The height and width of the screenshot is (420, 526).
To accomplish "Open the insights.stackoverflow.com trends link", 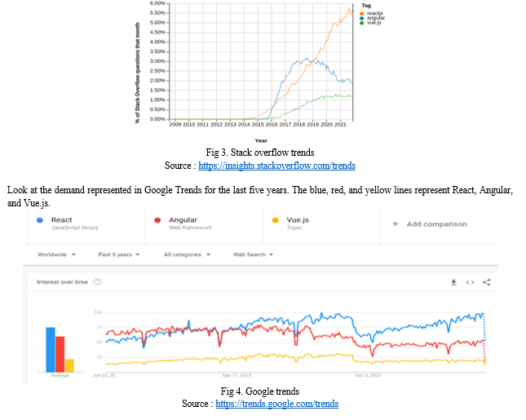I will pyautogui.click(x=276, y=166).
